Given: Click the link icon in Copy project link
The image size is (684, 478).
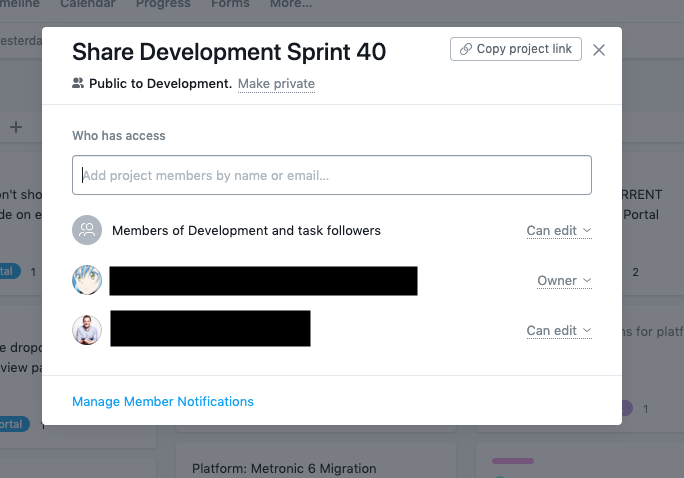Looking at the screenshot, I should pyautogui.click(x=465, y=49).
